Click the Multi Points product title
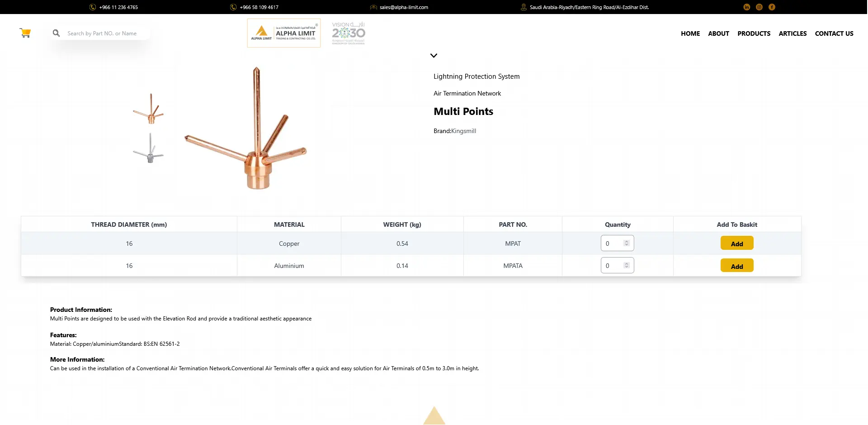This screenshot has height=425, width=868. pos(463,111)
